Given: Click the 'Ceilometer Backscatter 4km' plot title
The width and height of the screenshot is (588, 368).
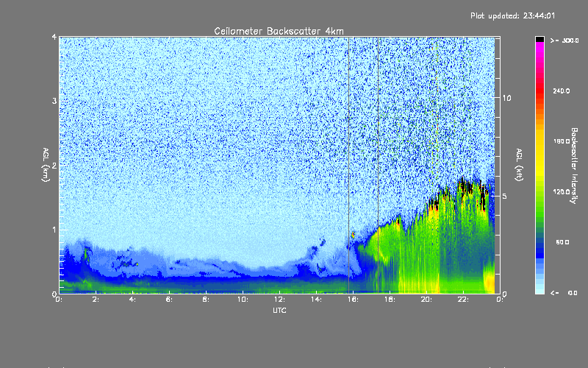Looking at the screenshot, I should point(279,31).
